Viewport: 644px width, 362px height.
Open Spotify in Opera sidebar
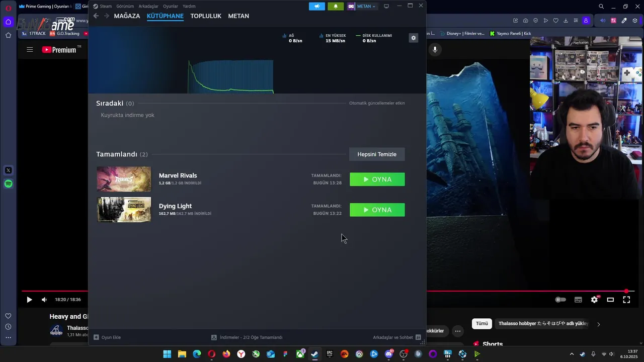coord(8,184)
